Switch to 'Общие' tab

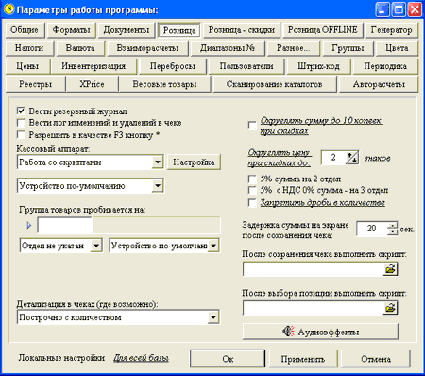point(24,30)
